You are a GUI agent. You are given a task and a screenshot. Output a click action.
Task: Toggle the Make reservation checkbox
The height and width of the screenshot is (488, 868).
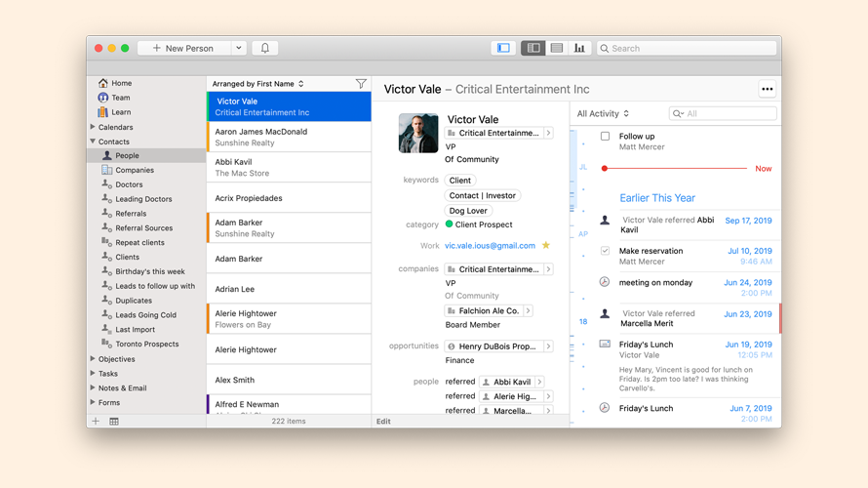pyautogui.click(x=605, y=251)
